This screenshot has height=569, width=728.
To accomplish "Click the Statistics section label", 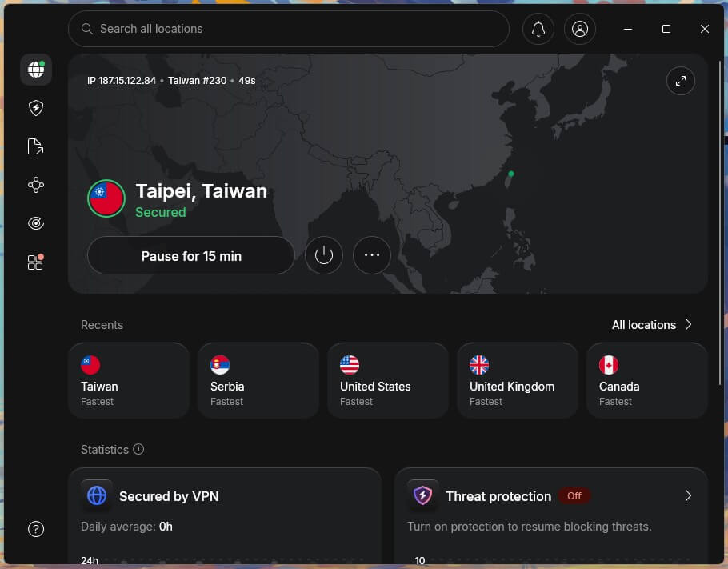I will click(x=105, y=450).
